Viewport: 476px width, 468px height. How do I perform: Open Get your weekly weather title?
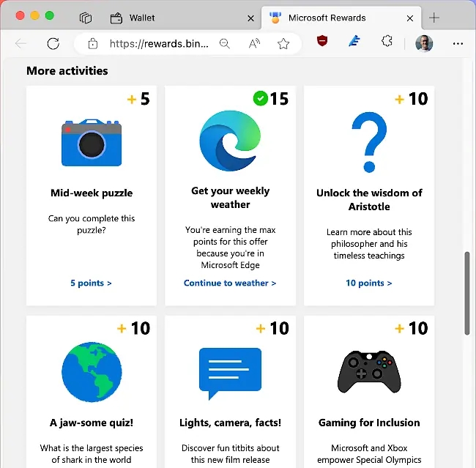tap(231, 198)
